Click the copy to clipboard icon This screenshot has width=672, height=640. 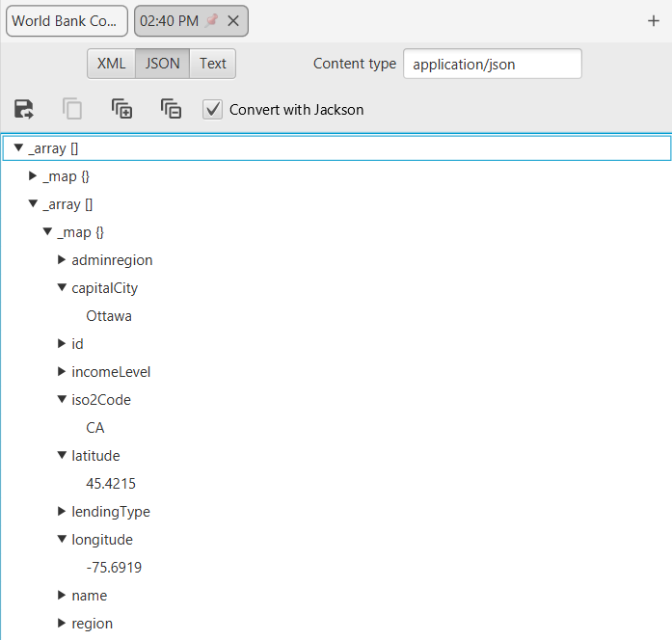pos(72,109)
